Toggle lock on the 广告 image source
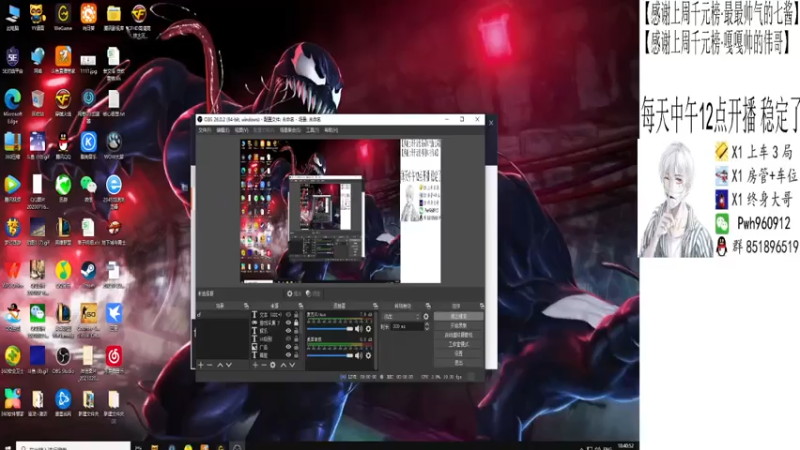 coord(296,347)
